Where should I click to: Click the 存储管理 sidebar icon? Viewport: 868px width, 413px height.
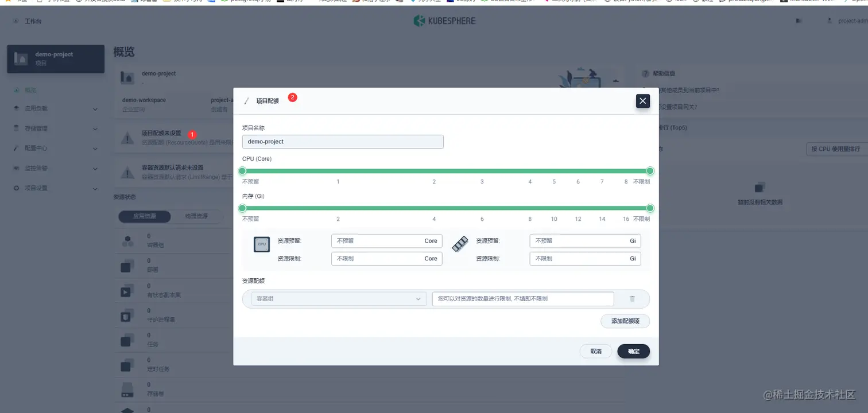(17, 128)
